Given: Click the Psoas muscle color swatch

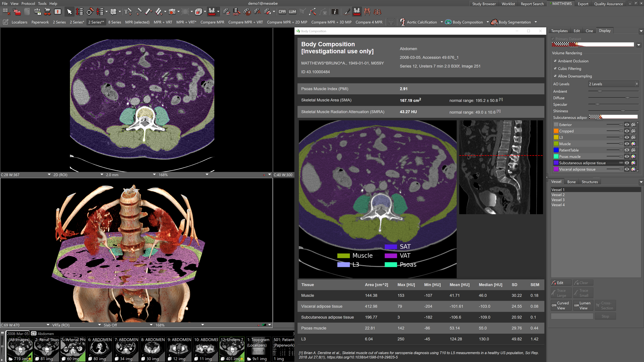Looking at the screenshot, I should [556, 156].
